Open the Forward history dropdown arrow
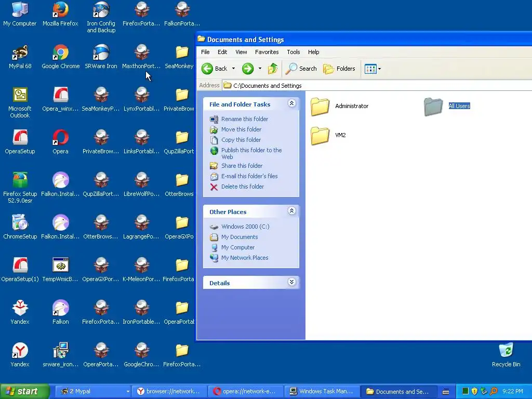Image resolution: width=532 pixels, height=399 pixels. click(x=260, y=69)
